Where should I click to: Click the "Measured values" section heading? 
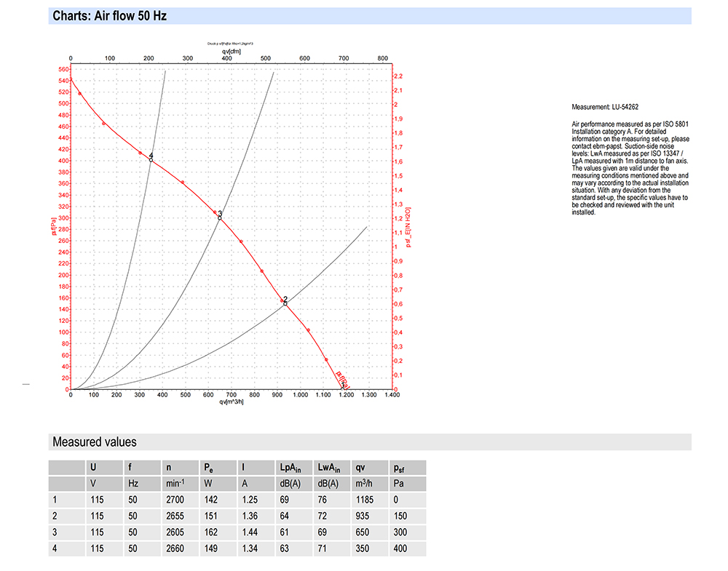click(94, 442)
